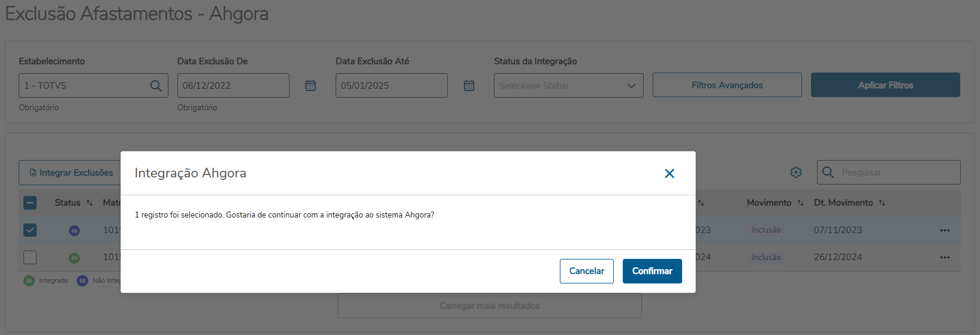Viewport: 980px width, 335px height.
Task: Close the Integração Ahgora dialog
Action: [x=670, y=174]
